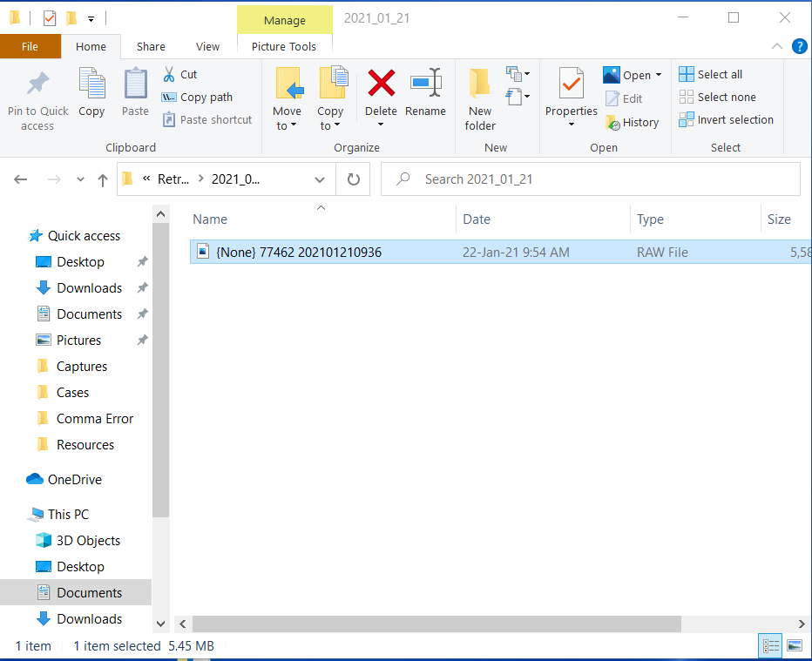Image resolution: width=812 pixels, height=661 pixels.
Task: Switch to Details view icon
Action: (x=770, y=645)
